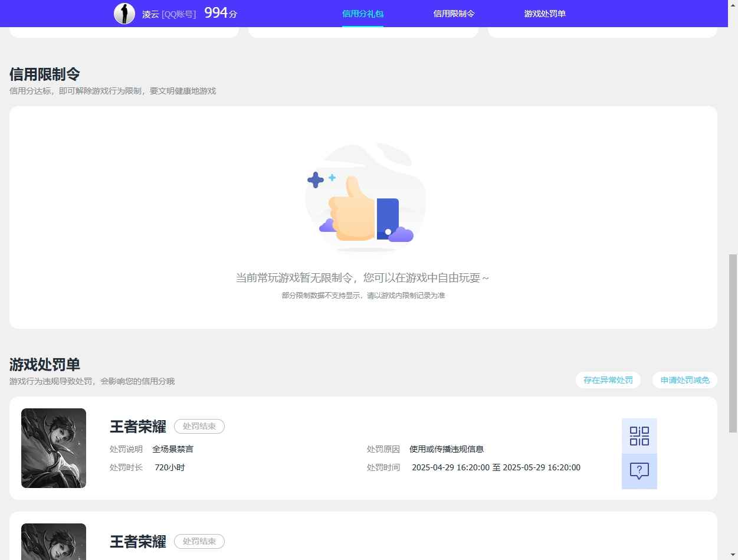Click the [QQ账号] label
Image resolution: width=738 pixels, height=560 pixels.
pos(179,14)
